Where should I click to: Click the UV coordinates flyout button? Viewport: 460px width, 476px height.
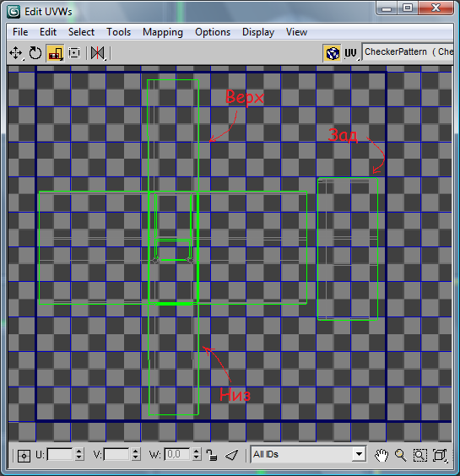351,53
